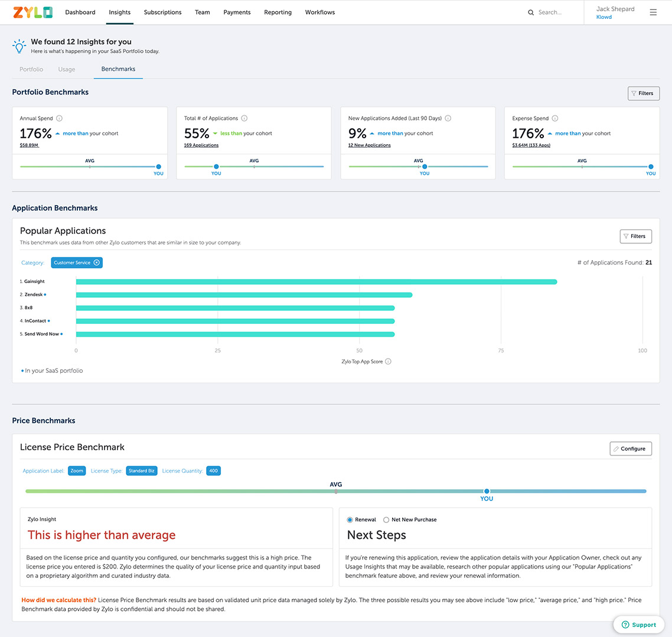This screenshot has width=672, height=637.
Task: Remove the Customer Service category filter
Action: [97, 262]
